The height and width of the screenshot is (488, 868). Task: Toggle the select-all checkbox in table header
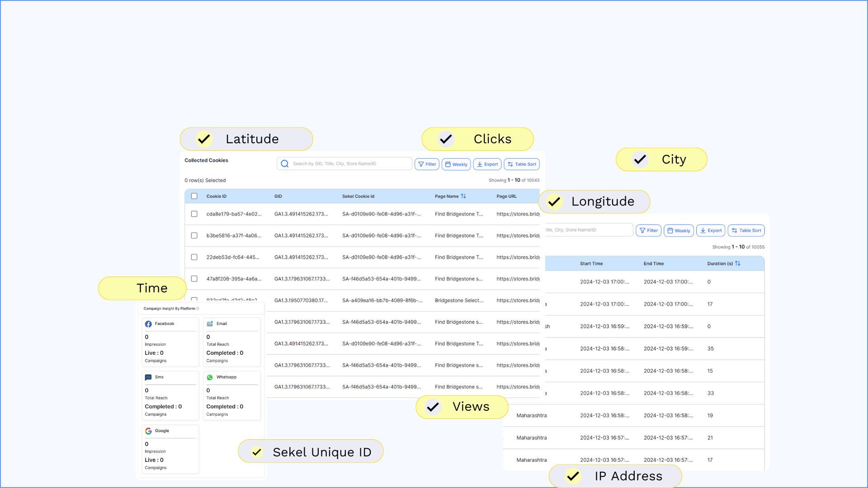(x=194, y=196)
